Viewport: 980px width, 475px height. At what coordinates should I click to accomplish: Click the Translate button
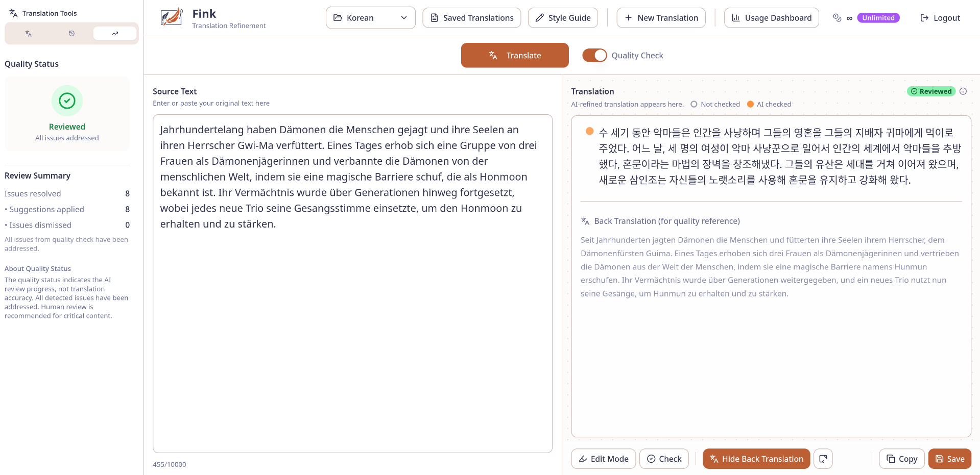tap(514, 55)
